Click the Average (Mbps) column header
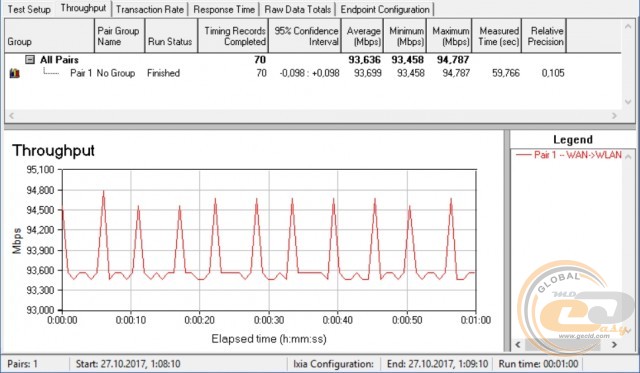This screenshot has width=640, height=373. (362, 36)
